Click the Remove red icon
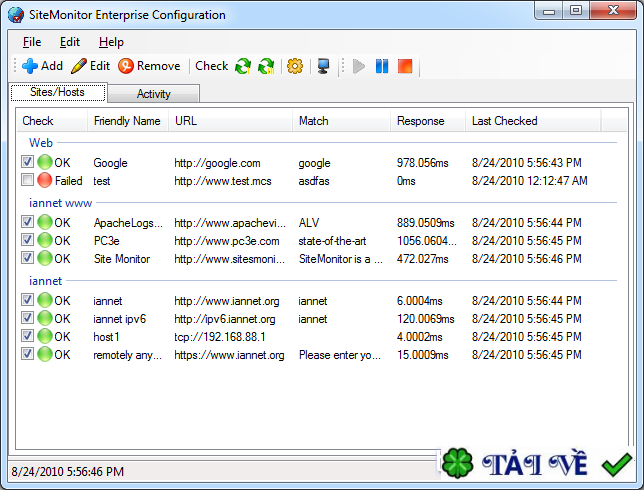This screenshot has height=490, width=644. (126, 66)
